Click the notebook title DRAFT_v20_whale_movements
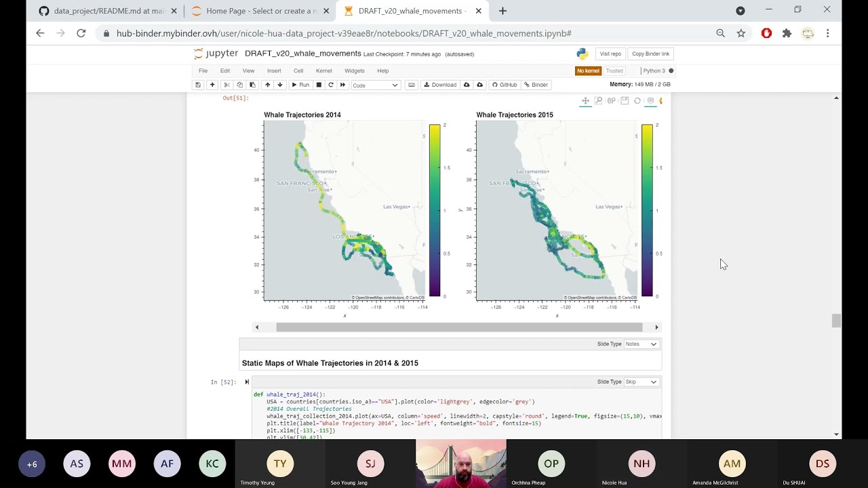 tap(302, 54)
